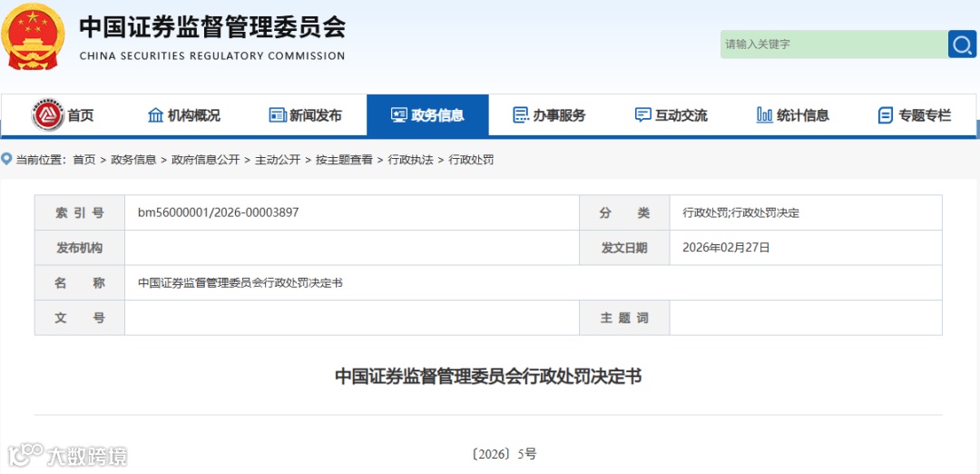Click the document icon beside 专题专栏
Viewport: 980px width, 474px height.
[886, 115]
